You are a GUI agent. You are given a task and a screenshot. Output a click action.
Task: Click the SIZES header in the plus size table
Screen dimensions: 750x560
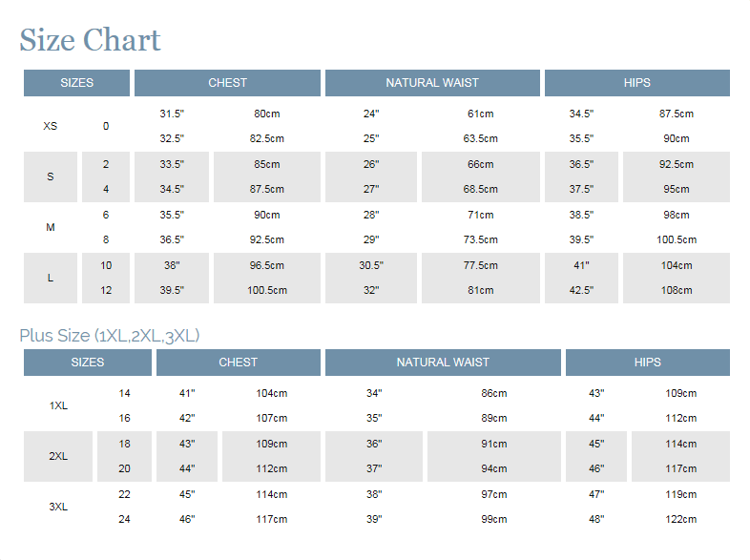(87, 363)
